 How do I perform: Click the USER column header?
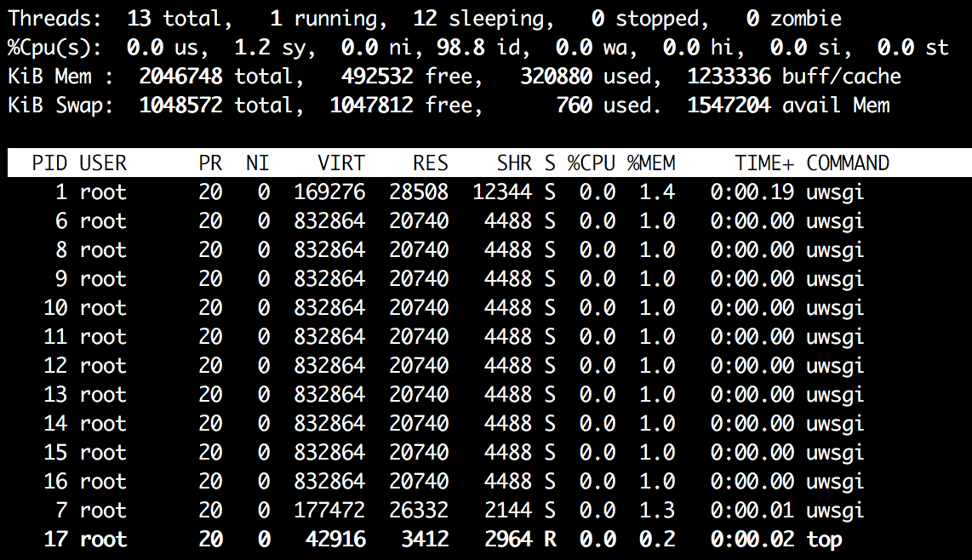[x=103, y=163]
